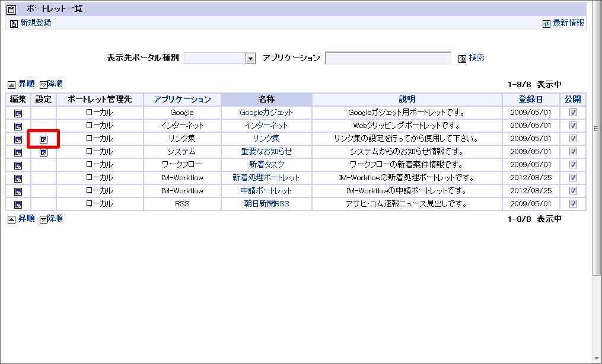This screenshot has height=364, width=602.
Task: Open edit icon in 重要なお知らせ row
Action: coord(18,153)
